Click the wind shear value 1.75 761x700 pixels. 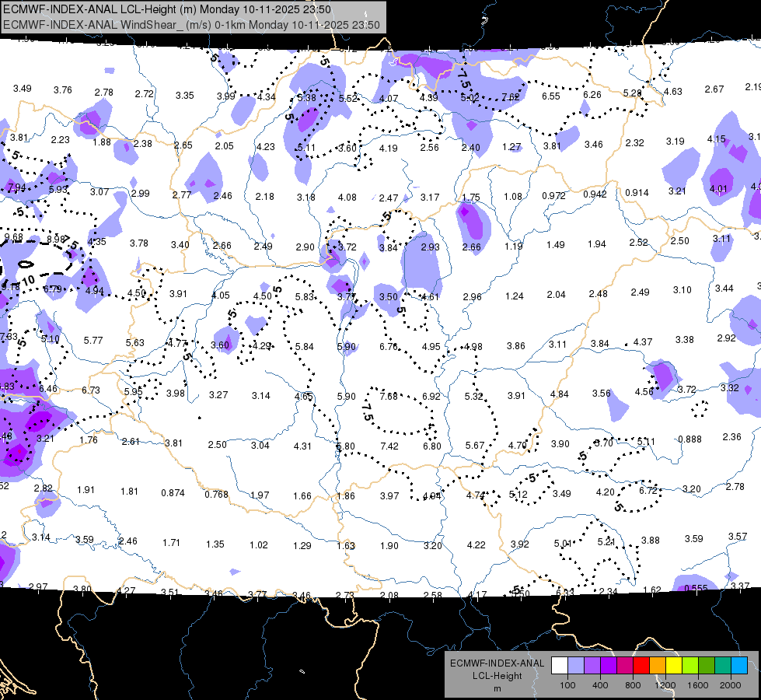pyautogui.click(x=471, y=198)
